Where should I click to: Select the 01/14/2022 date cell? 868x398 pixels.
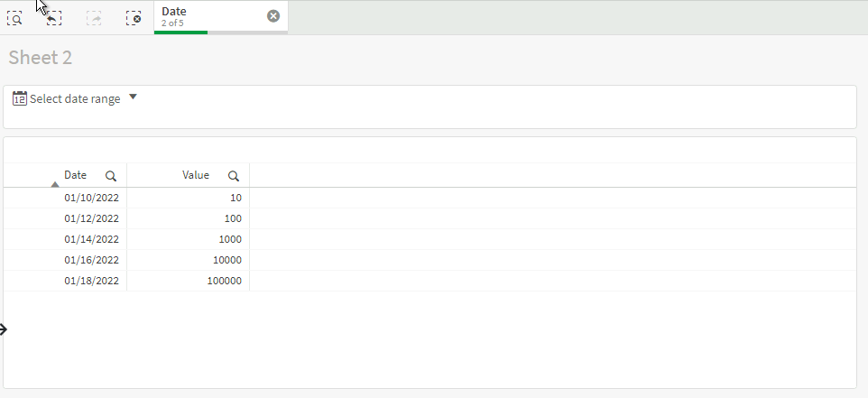[x=91, y=239]
